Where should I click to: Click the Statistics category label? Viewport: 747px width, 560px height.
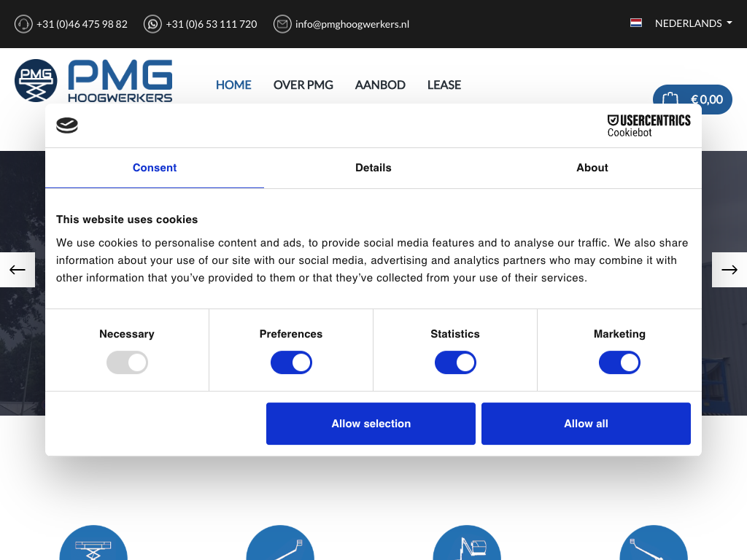(x=455, y=334)
